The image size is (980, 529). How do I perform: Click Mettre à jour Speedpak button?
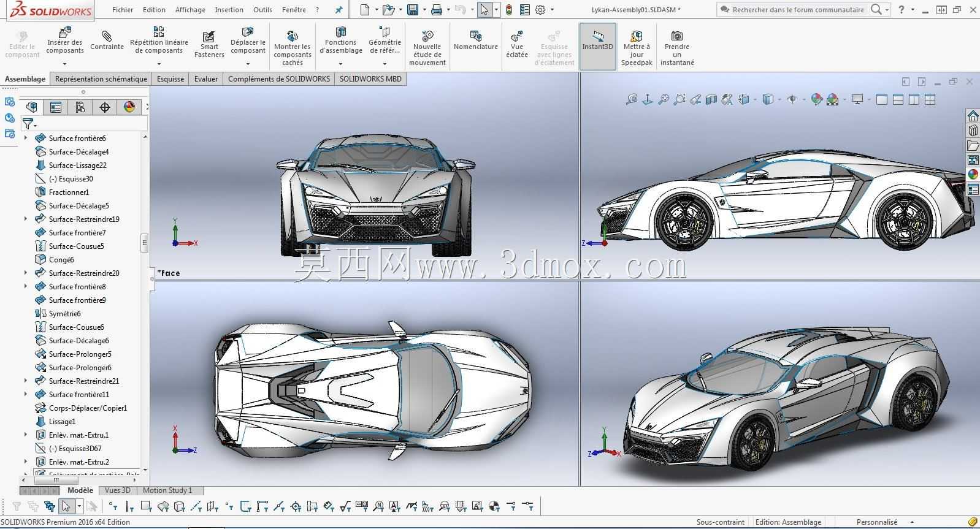pos(637,48)
